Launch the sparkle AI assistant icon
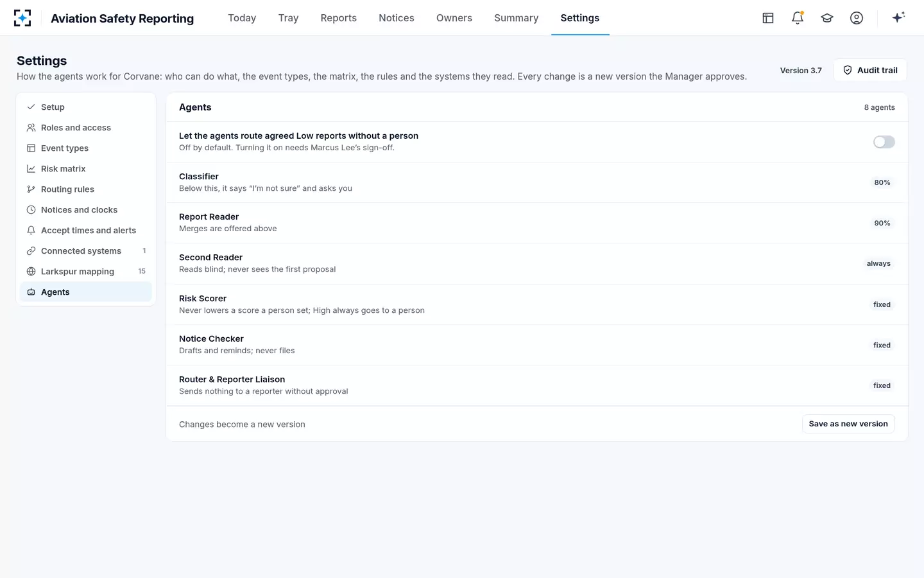This screenshot has width=924, height=578. tap(898, 17)
